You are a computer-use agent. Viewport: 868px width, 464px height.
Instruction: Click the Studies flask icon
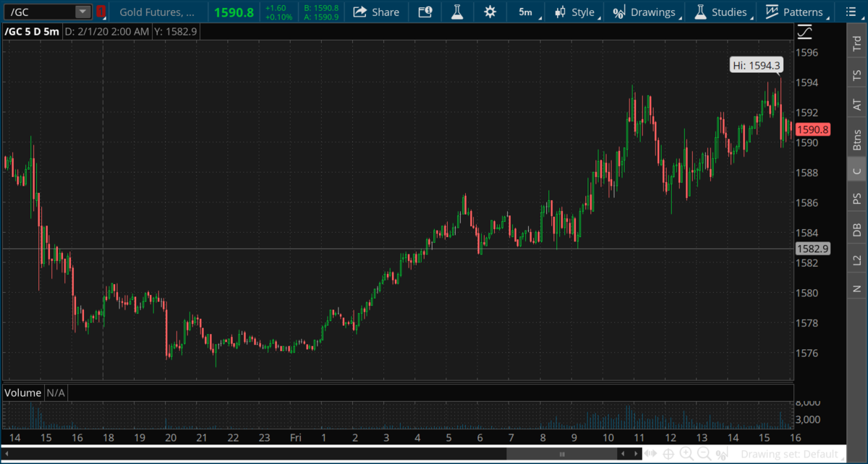(700, 12)
